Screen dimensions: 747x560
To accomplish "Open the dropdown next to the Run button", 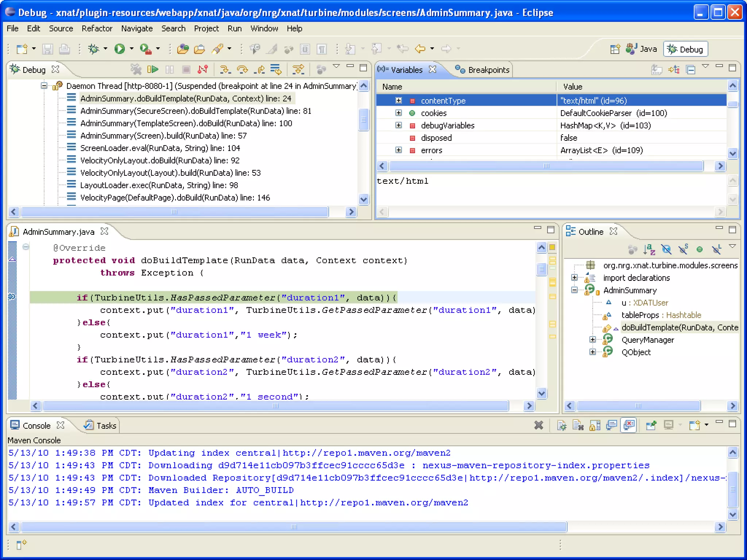I will click(x=131, y=48).
